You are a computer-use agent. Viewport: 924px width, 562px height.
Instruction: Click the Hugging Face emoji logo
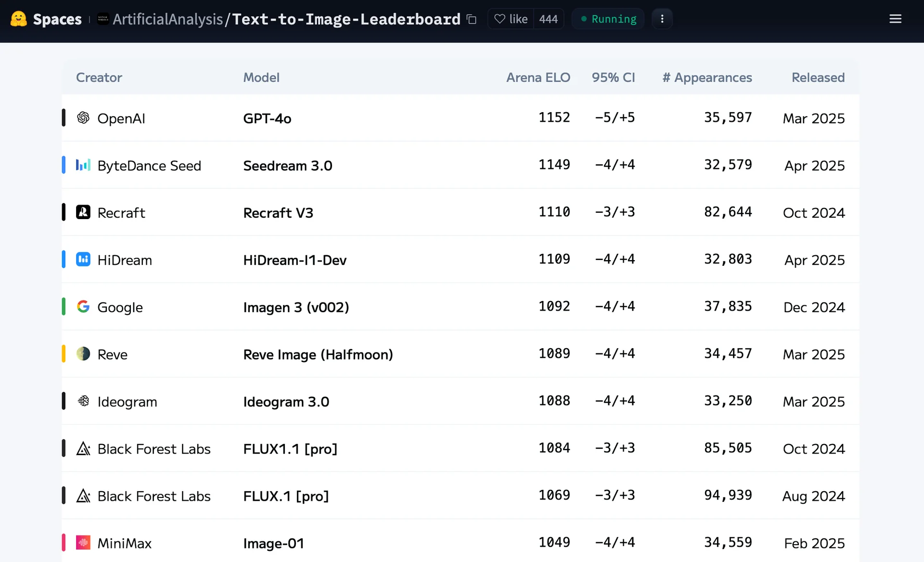(18, 19)
